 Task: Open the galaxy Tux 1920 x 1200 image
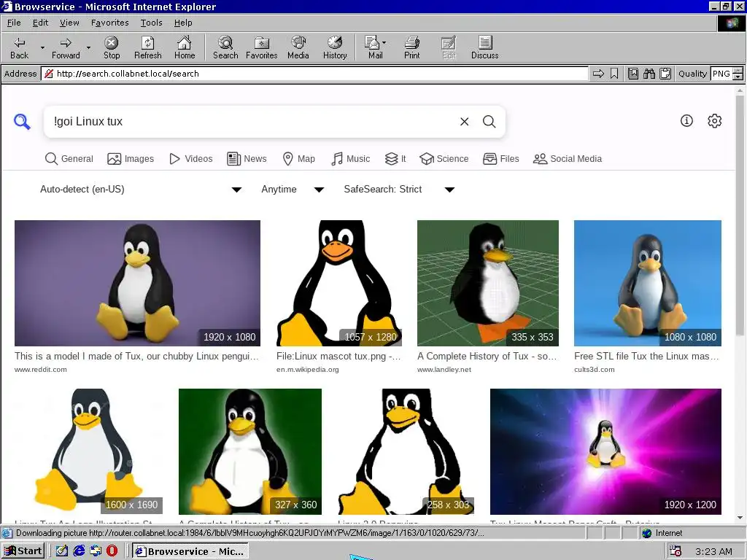pos(605,451)
